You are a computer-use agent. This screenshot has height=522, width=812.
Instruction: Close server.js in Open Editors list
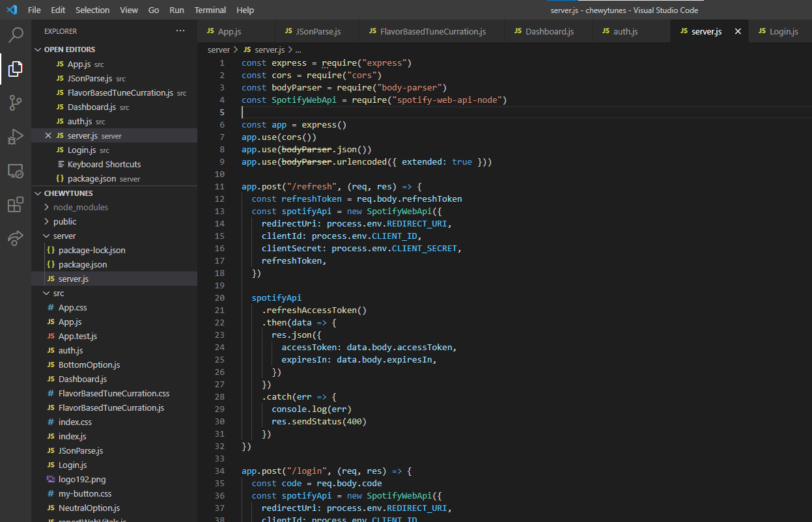point(48,136)
